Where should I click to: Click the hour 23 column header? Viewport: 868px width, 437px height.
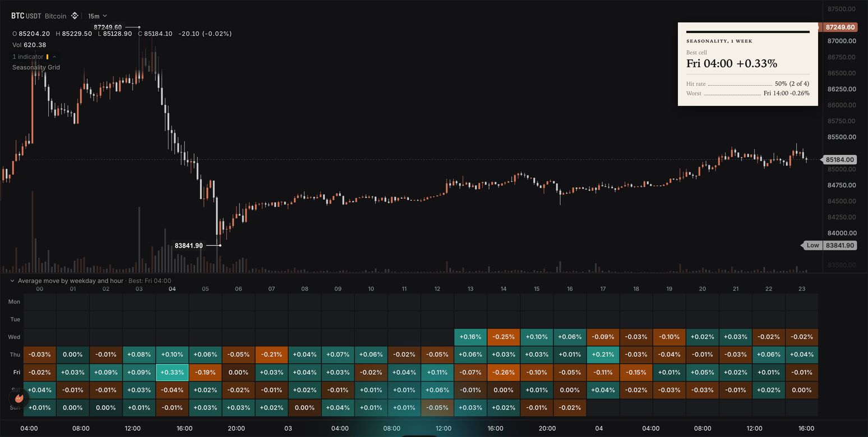tap(802, 289)
